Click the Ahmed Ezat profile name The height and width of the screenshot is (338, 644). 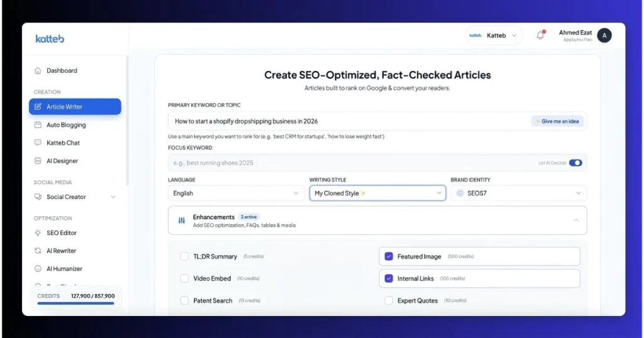click(x=575, y=33)
